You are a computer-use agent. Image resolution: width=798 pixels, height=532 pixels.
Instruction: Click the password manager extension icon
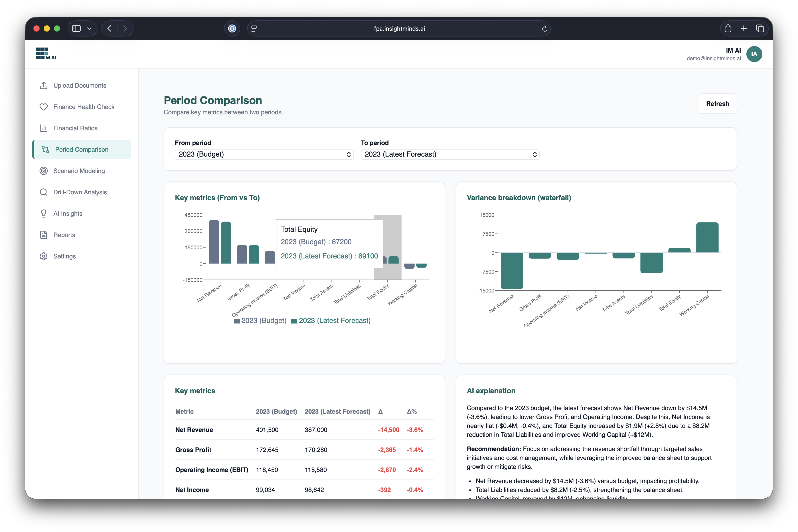pos(232,28)
